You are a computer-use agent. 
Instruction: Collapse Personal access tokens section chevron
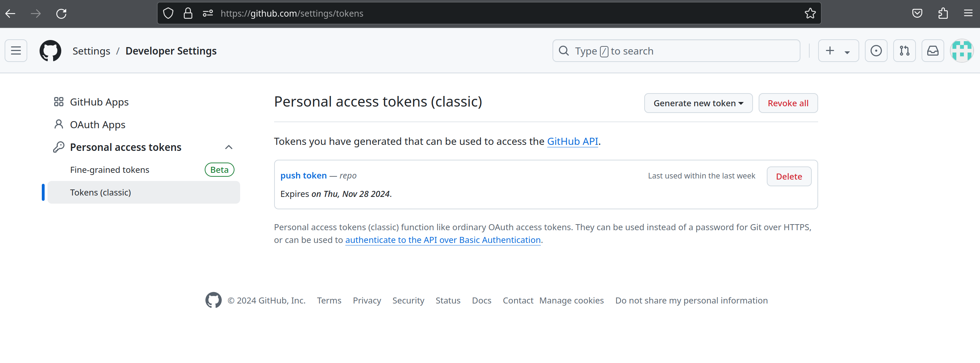(229, 147)
